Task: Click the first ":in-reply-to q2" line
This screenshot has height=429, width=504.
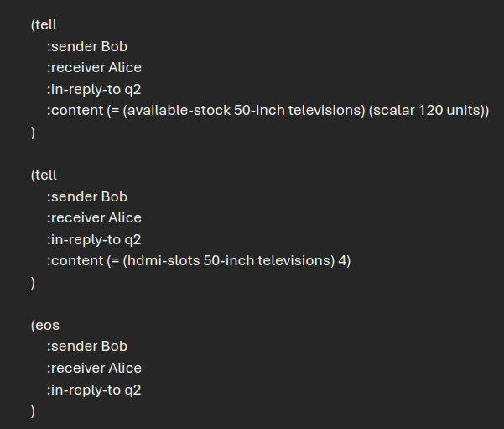Action: 94,90
